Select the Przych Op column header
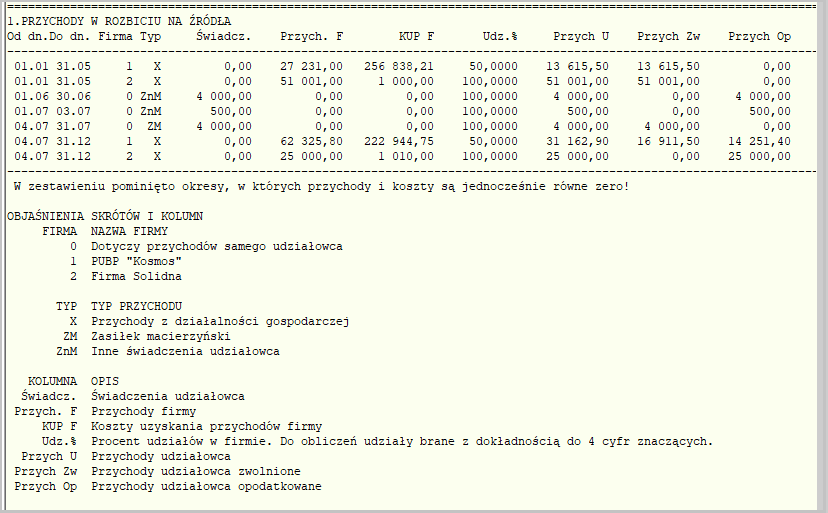The image size is (828, 513). click(759, 36)
